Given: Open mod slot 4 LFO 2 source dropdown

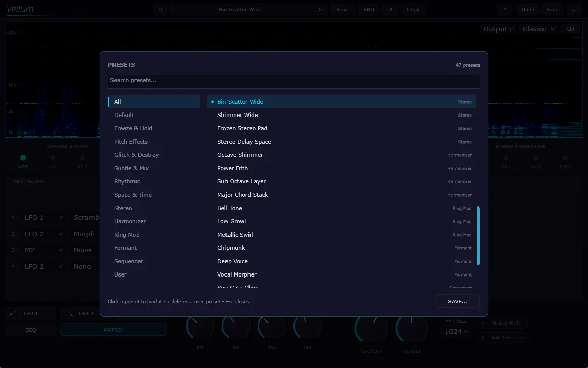Looking at the screenshot, I should pyautogui.click(x=43, y=267).
